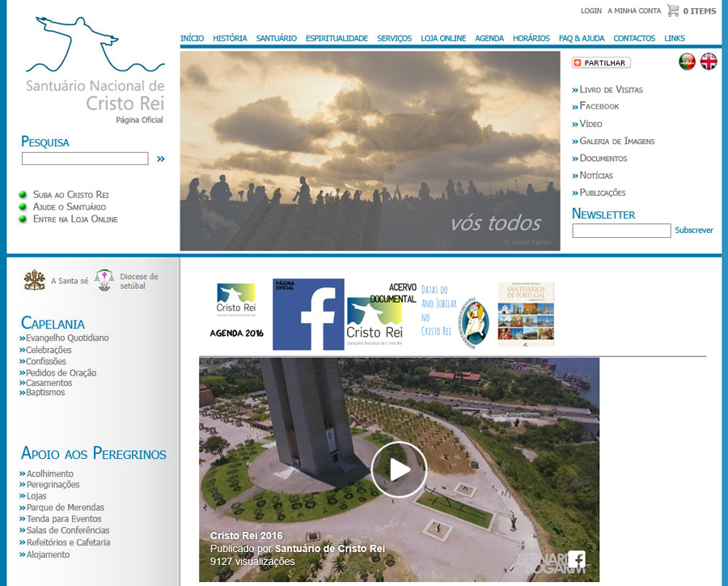
Task: Click the Facebook logo on the video
Action: 577,559
